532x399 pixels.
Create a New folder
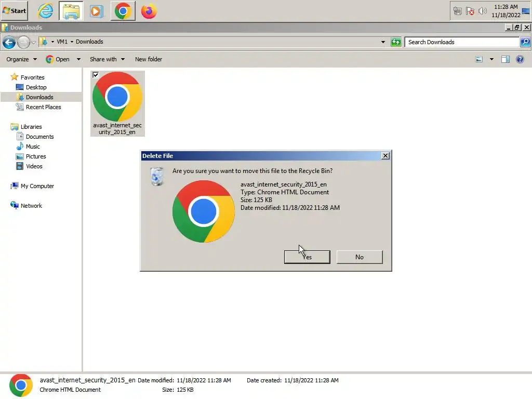149,59
